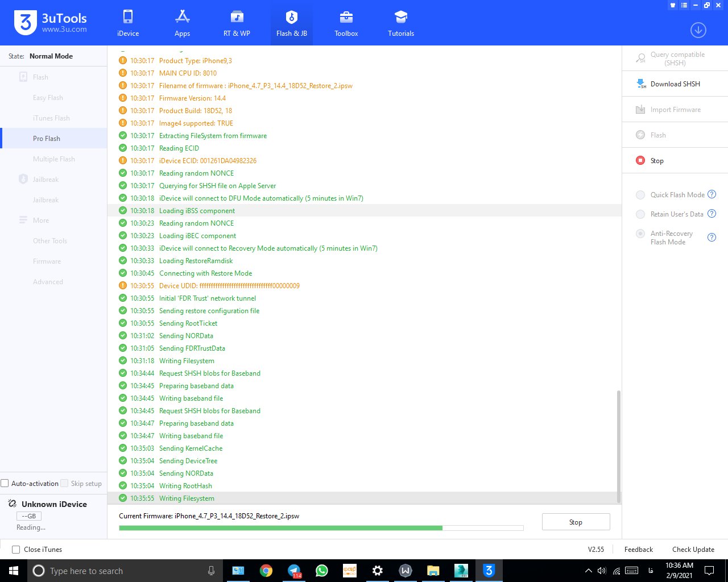Open Telegram from the taskbar
The width and height of the screenshot is (728, 582).
(294, 571)
